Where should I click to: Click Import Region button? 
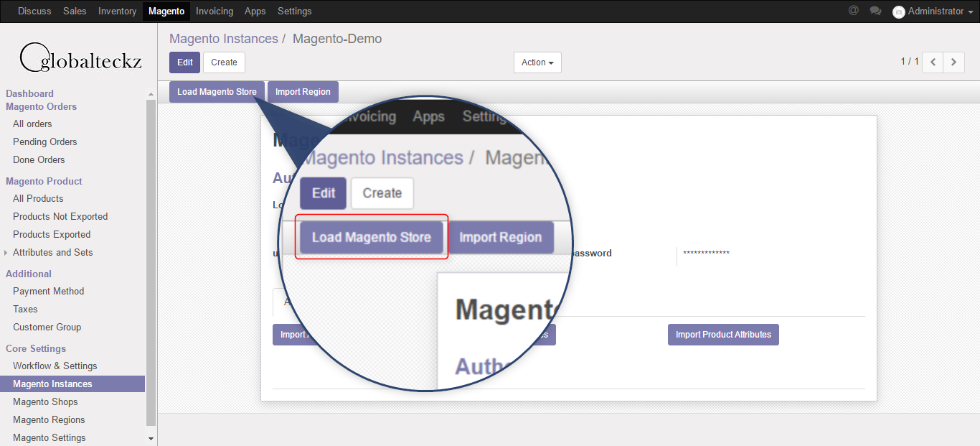coord(303,92)
